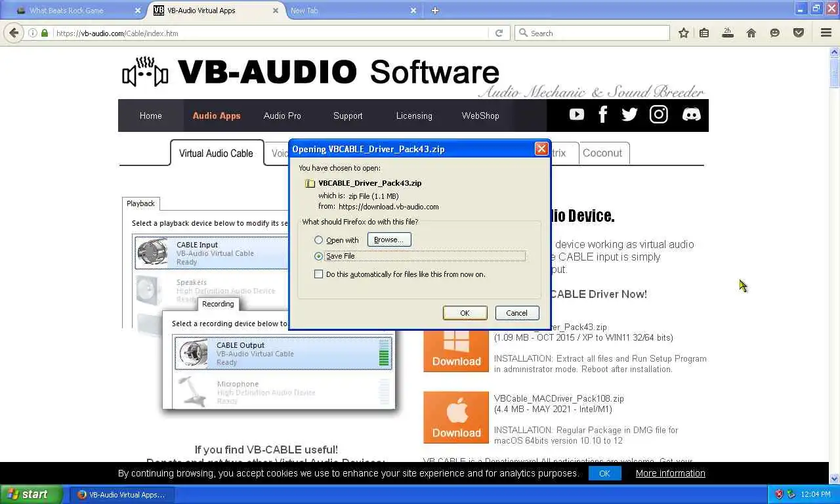The height and width of the screenshot is (504, 840).
Task: Click the VBCable_MACDriver_Pack108.zip text
Action: point(558,398)
